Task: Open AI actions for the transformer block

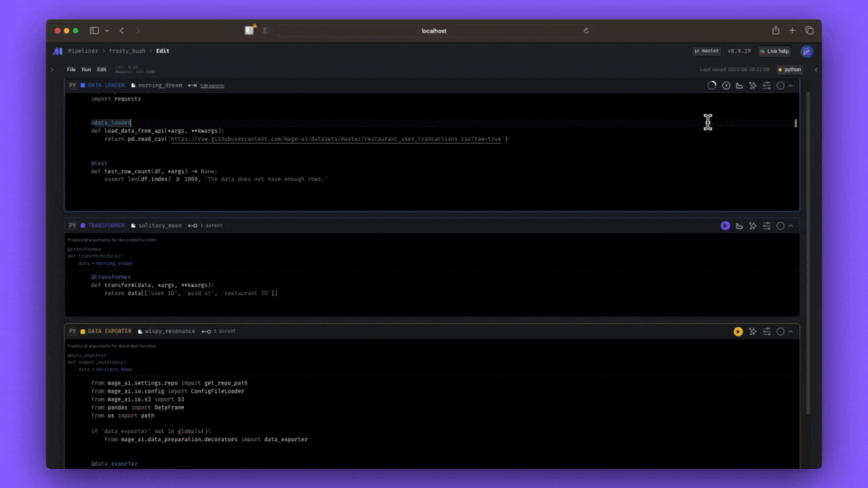Action: [753, 225]
